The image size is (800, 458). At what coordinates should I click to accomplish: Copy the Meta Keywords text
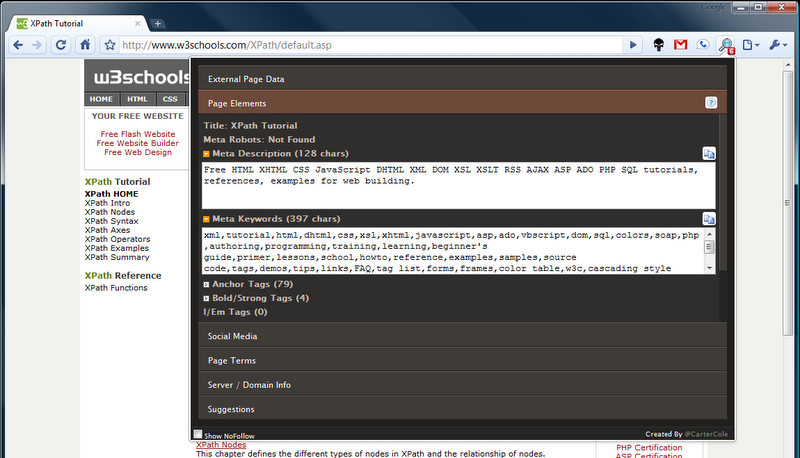[709, 219]
